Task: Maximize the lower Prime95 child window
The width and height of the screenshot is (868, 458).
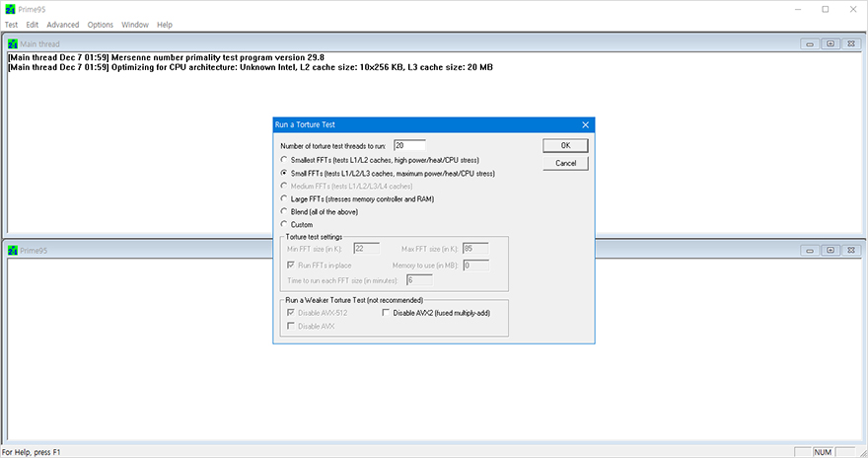Action: pyautogui.click(x=831, y=251)
